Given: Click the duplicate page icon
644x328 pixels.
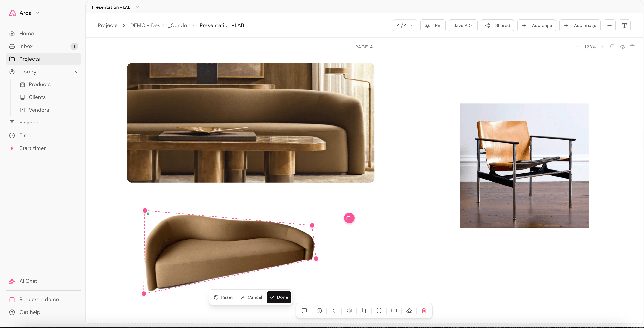Looking at the screenshot, I should pos(613,47).
